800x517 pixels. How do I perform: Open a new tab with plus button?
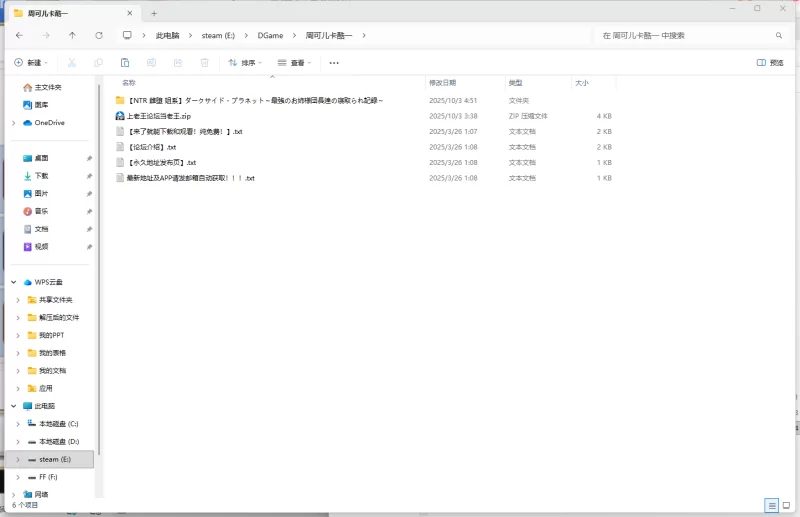[x=154, y=13]
